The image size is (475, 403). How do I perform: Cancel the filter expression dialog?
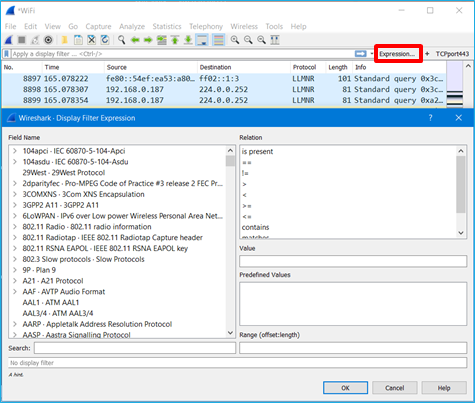395,388
